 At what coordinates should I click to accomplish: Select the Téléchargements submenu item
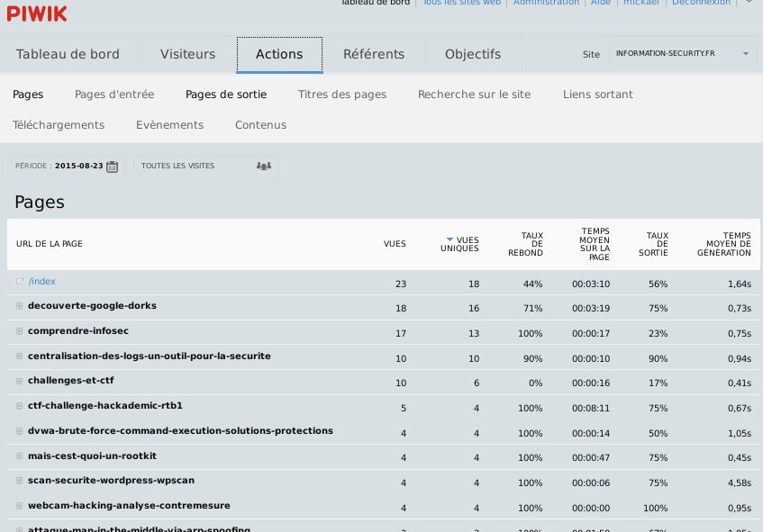click(59, 125)
